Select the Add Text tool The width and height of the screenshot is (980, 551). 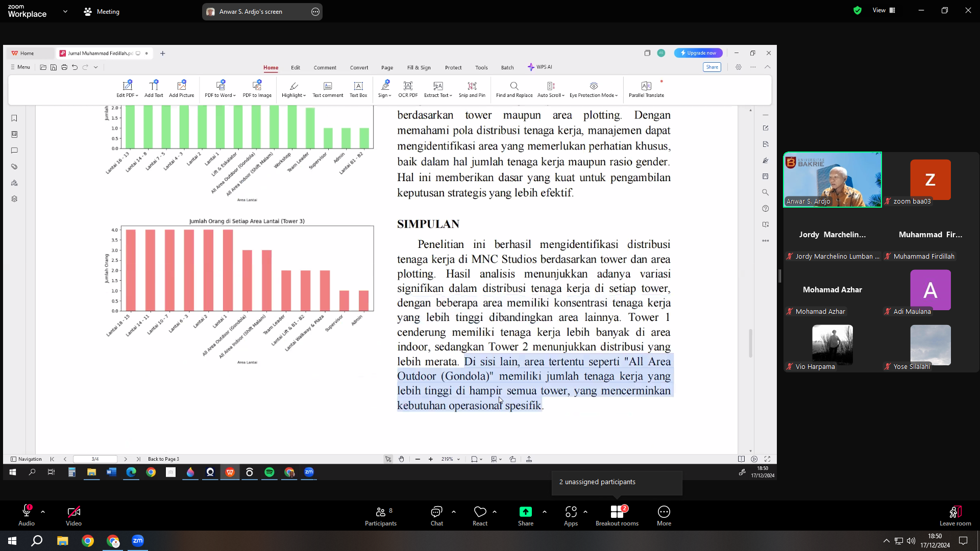[x=154, y=89]
